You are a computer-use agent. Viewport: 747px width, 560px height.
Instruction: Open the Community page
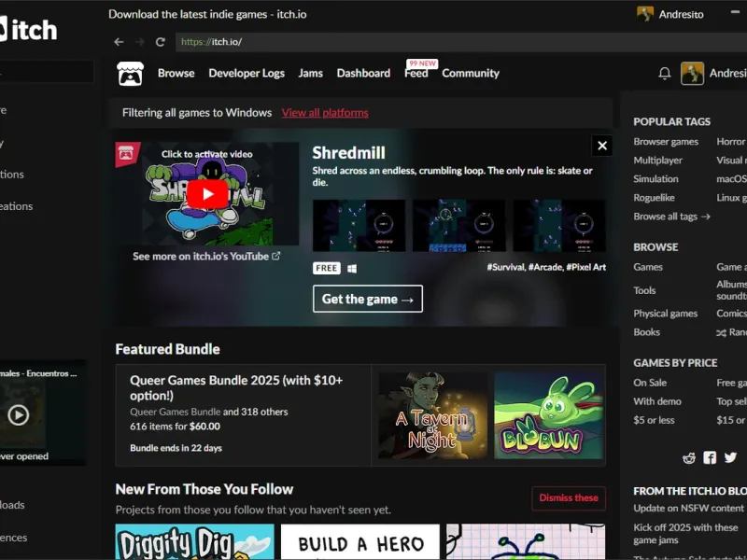click(471, 74)
